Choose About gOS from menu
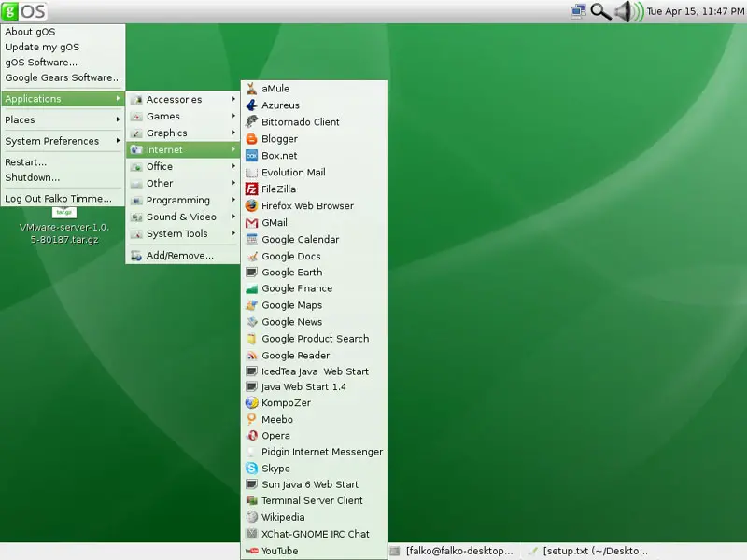 pyautogui.click(x=63, y=32)
